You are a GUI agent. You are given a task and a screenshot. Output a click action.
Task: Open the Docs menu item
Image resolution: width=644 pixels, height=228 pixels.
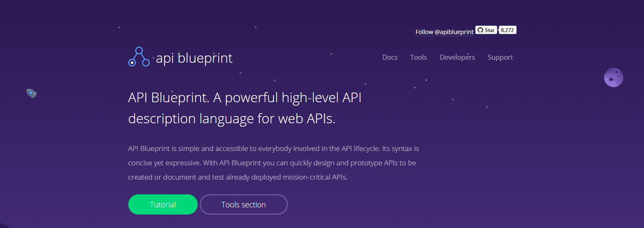(x=390, y=57)
